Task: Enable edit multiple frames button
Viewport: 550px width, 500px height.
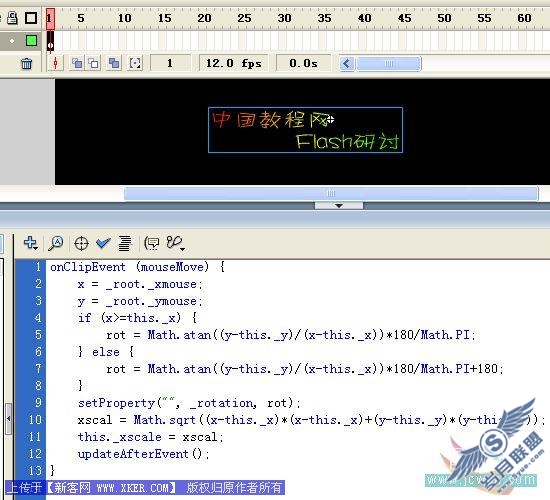Action: pyautogui.click(x=114, y=64)
